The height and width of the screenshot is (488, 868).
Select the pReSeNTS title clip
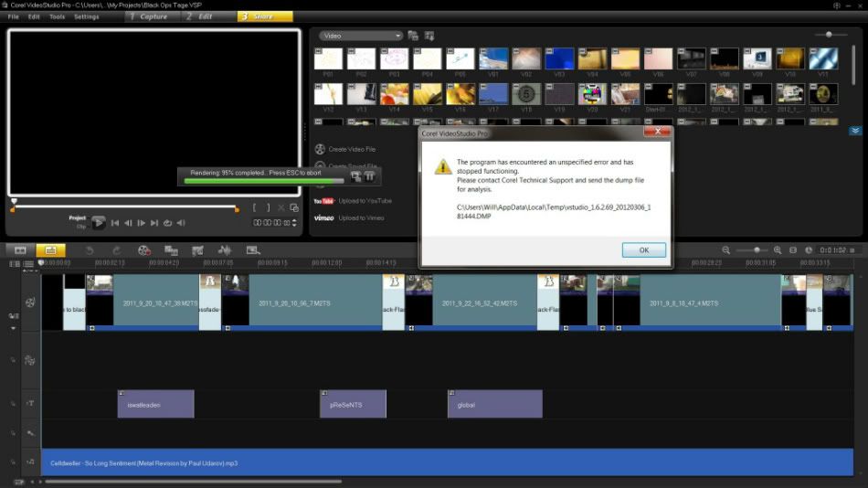353,404
